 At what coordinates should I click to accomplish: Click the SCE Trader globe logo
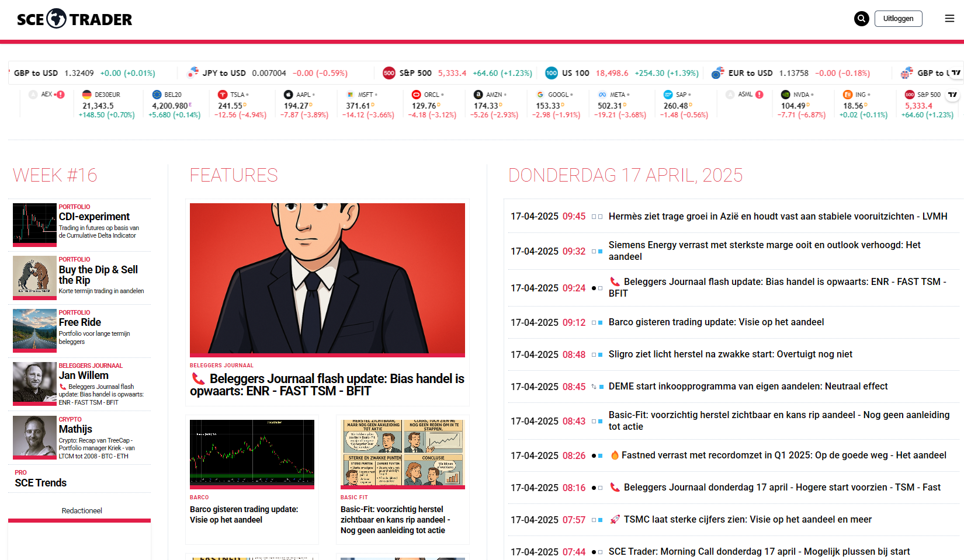tap(57, 19)
